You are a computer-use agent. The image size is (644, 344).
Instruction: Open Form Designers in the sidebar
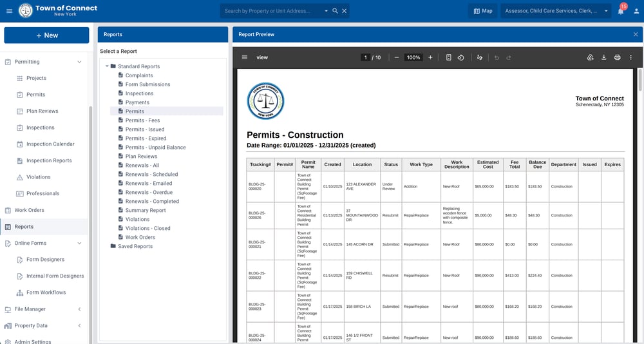(45, 260)
